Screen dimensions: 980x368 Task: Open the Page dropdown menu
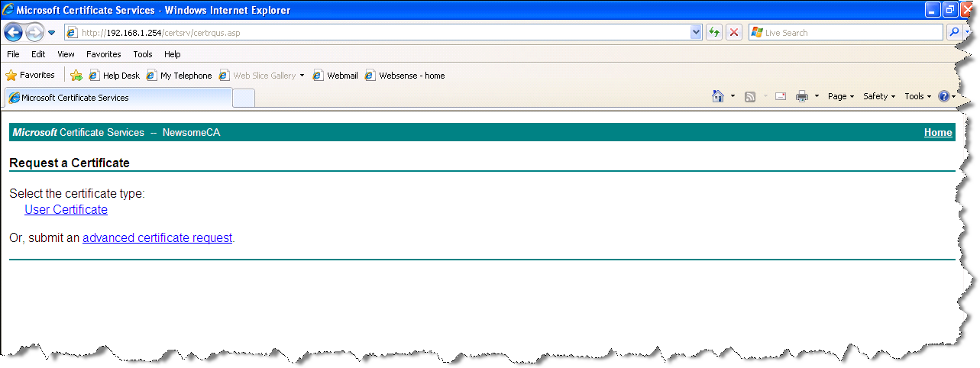click(x=841, y=96)
